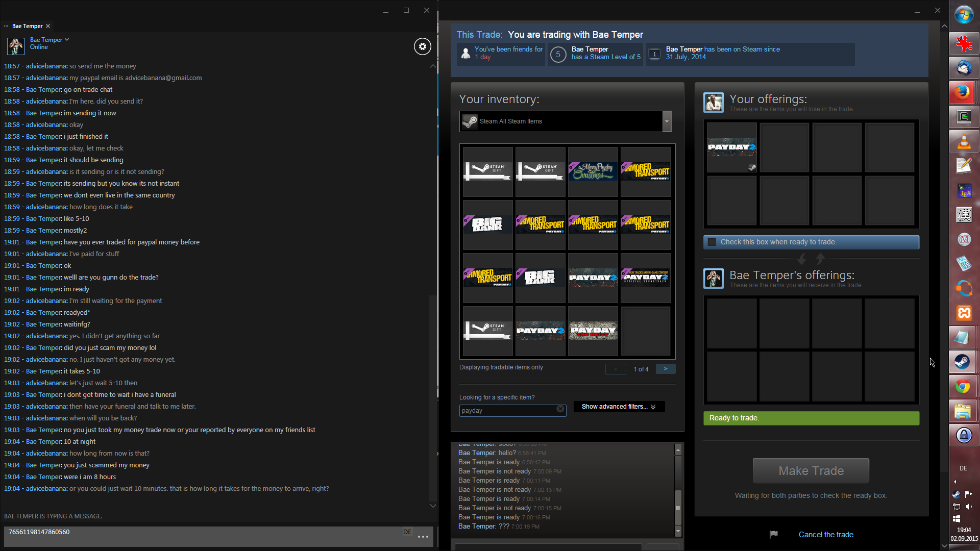Open chat message options ellipsis
The height and width of the screenshot is (551, 980).
tap(423, 537)
